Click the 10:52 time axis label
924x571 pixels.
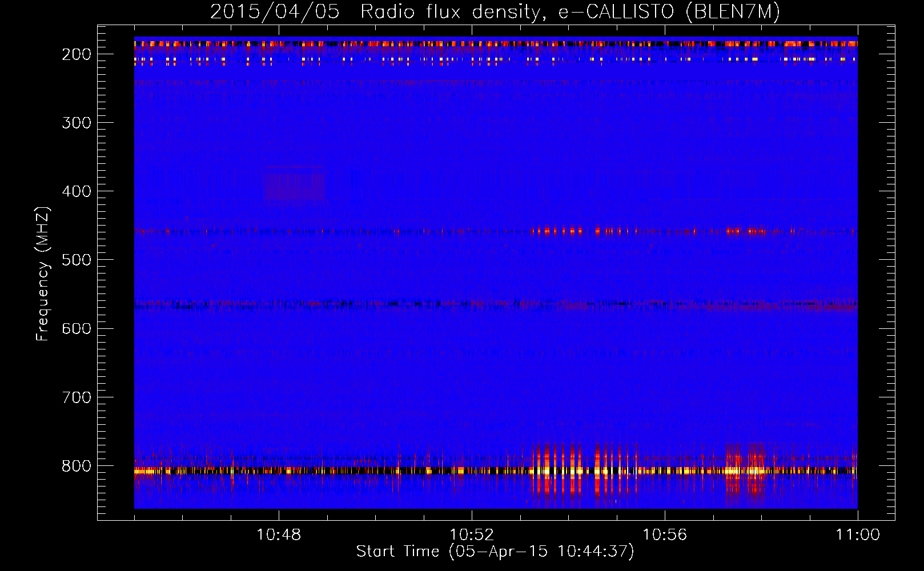472,535
